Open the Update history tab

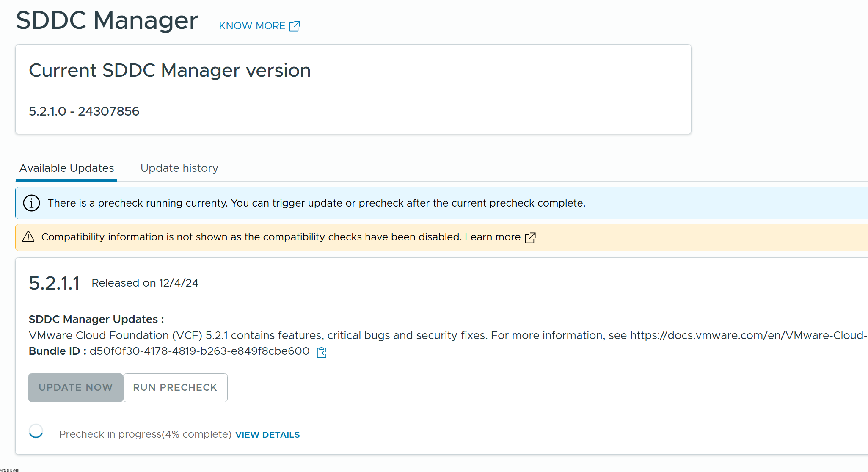[x=179, y=168]
